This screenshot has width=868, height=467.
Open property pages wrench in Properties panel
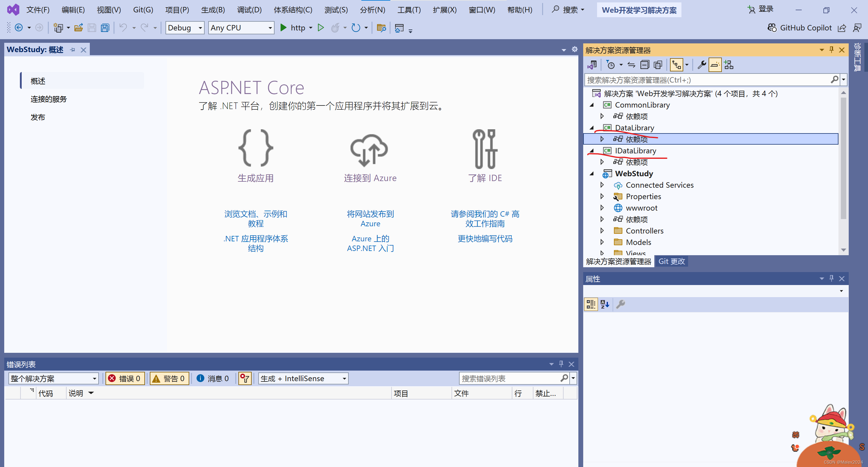pos(620,304)
